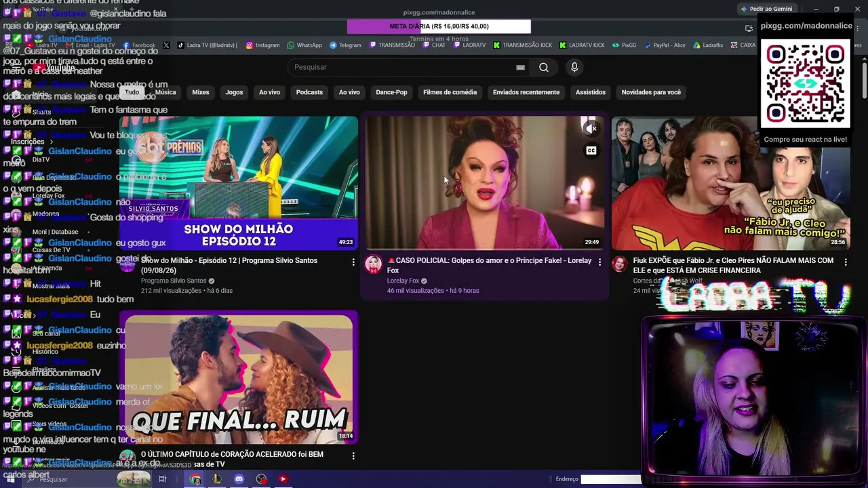The width and height of the screenshot is (868, 488).
Task: Select the Dance-Pop filter chip
Action: [391, 92]
